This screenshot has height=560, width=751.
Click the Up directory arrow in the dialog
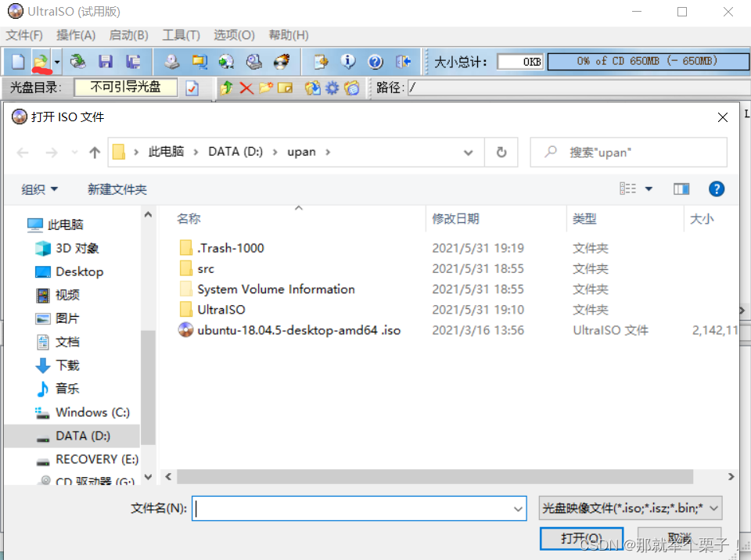point(95,153)
